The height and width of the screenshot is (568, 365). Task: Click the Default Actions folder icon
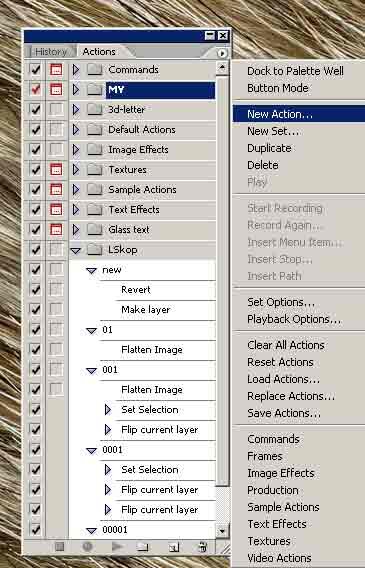[x=95, y=129]
